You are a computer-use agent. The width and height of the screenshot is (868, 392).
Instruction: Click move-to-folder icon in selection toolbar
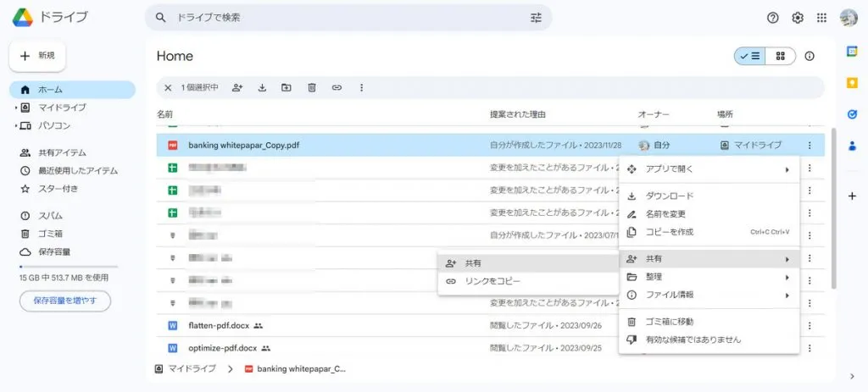tap(287, 87)
